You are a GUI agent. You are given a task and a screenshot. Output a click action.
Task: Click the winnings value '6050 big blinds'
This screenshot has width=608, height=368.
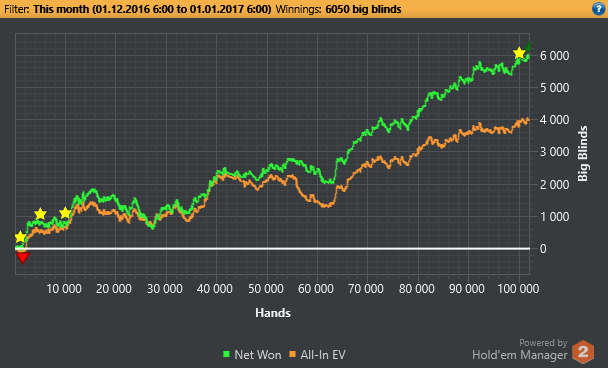363,9
